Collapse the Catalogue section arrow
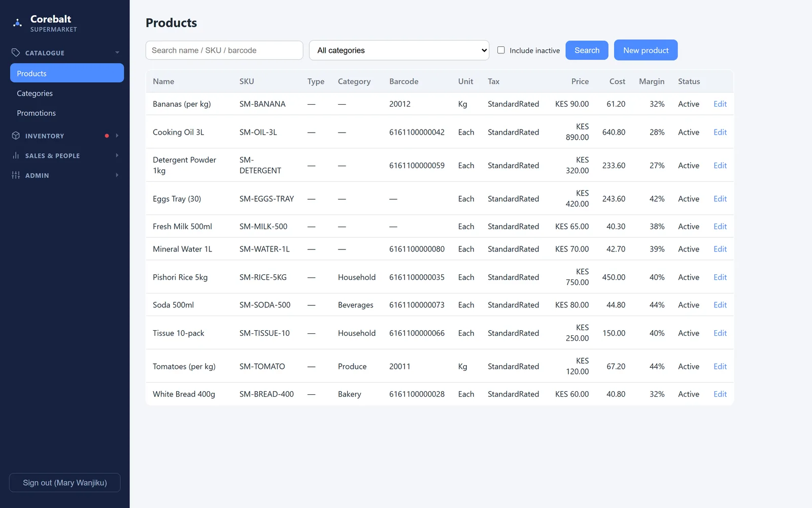 pos(117,52)
